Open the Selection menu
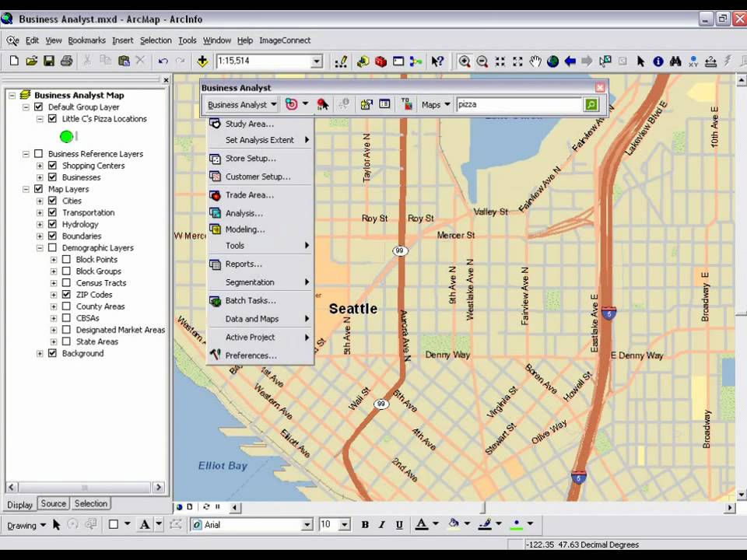This screenshot has width=747, height=560. tap(156, 40)
